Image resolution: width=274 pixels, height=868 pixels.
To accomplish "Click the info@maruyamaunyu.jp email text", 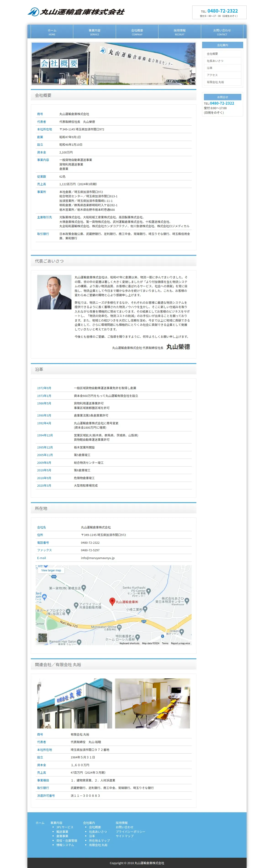I will coord(98,558).
